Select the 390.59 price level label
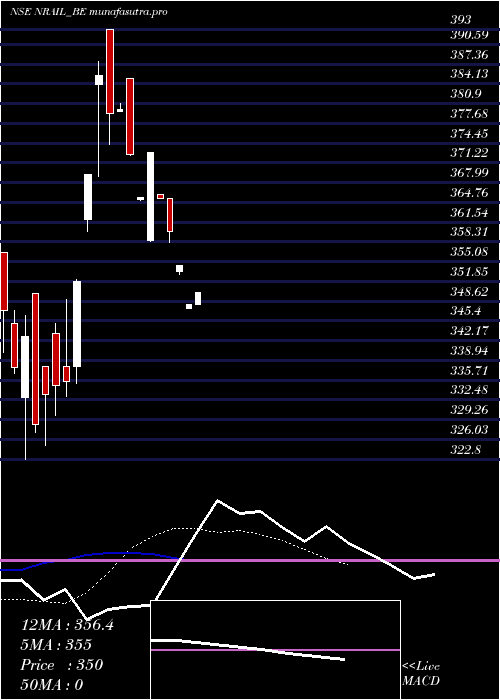500x700 pixels. pos(469,35)
